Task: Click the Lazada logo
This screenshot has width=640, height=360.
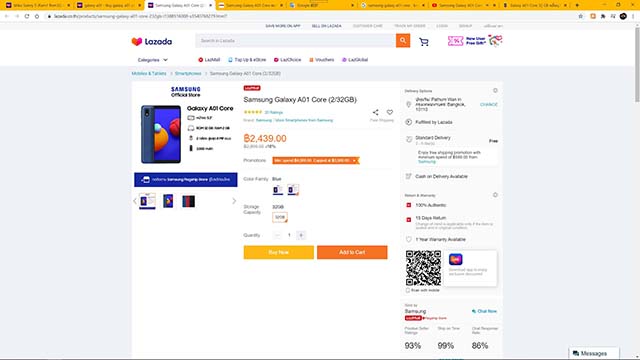Action: click(x=152, y=42)
